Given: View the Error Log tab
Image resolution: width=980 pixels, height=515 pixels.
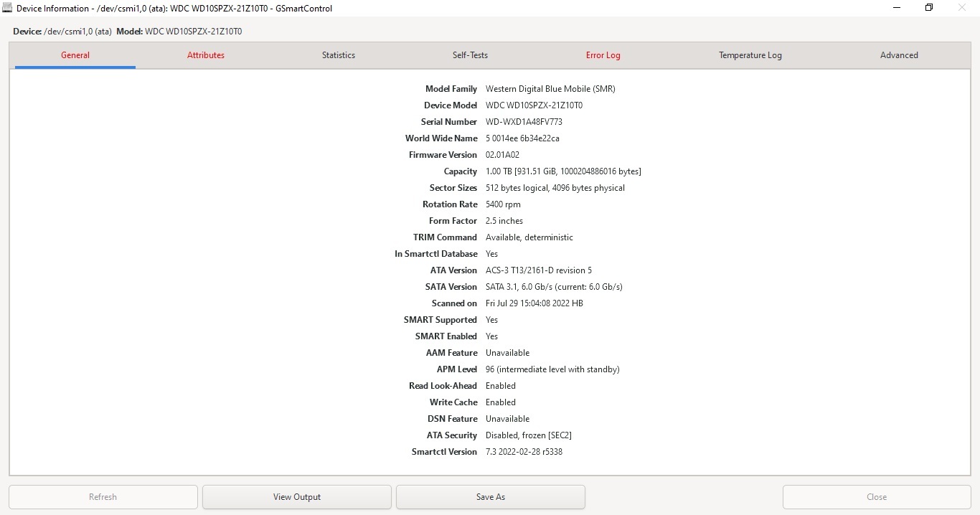Looking at the screenshot, I should coord(603,55).
